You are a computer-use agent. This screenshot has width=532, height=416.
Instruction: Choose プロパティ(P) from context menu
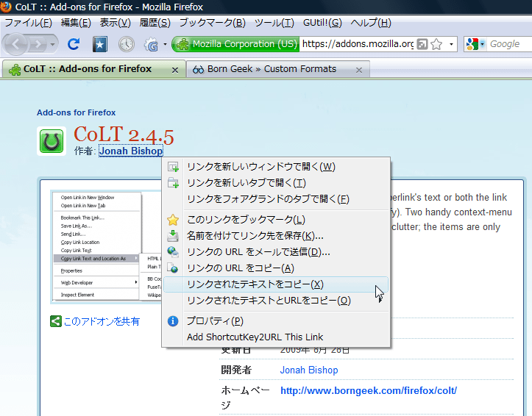coord(276,320)
